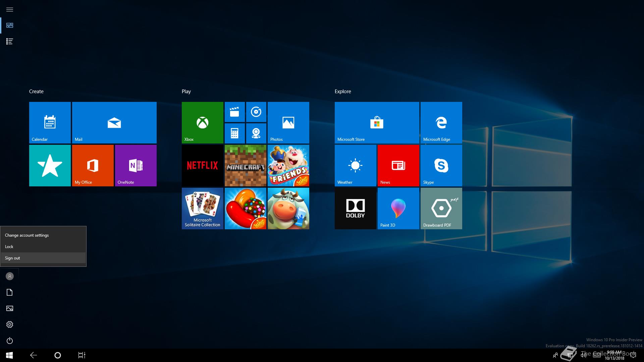Switch to Pinned tiles view
Screen dimensions: 644x362
(x=10, y=25)
